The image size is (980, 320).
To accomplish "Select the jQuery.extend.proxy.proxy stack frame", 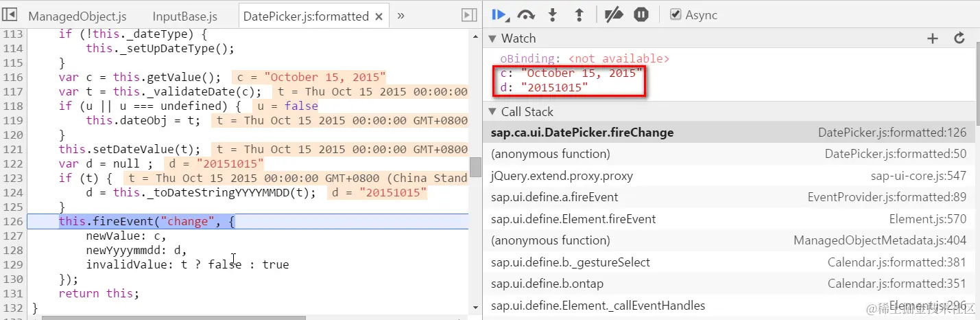I will [x=729, y=176].
